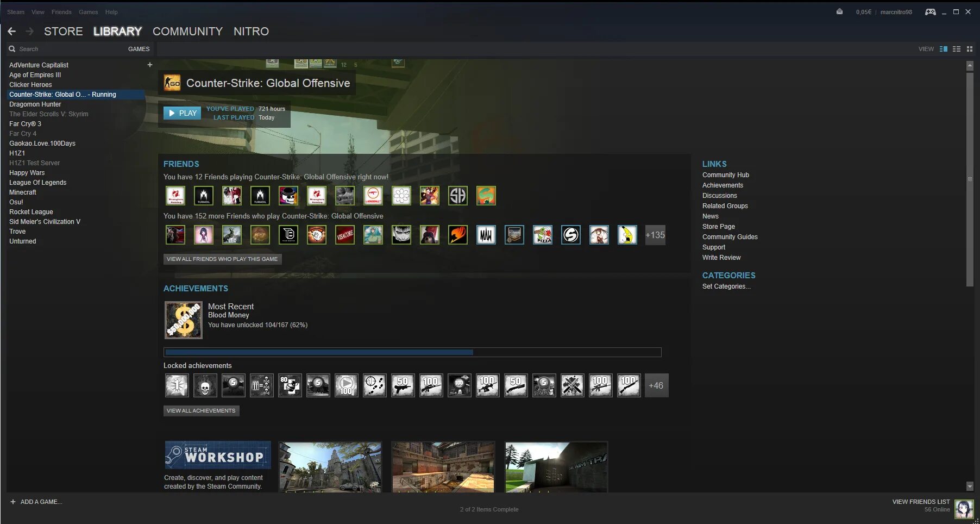Go to the COMMUNITY tab
The height and width of the screenshot is (524, 980).
[187, 32]
